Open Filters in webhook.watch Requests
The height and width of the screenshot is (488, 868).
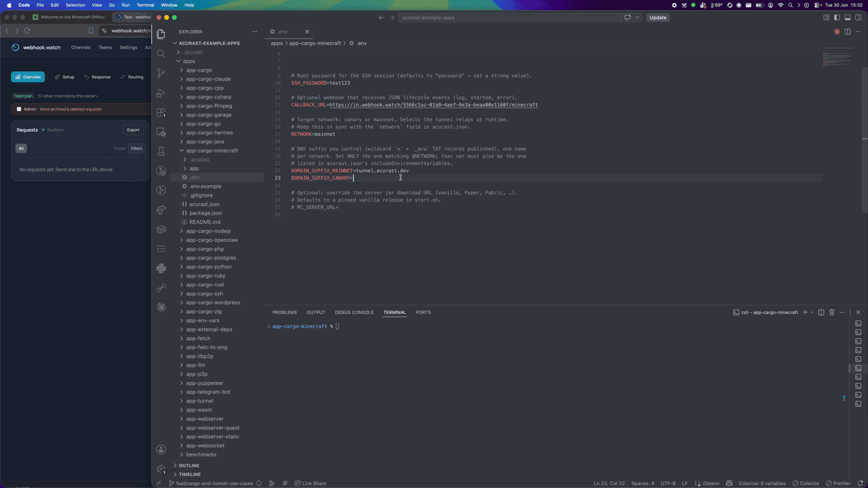pyautogui.click(x=137, y=149)
